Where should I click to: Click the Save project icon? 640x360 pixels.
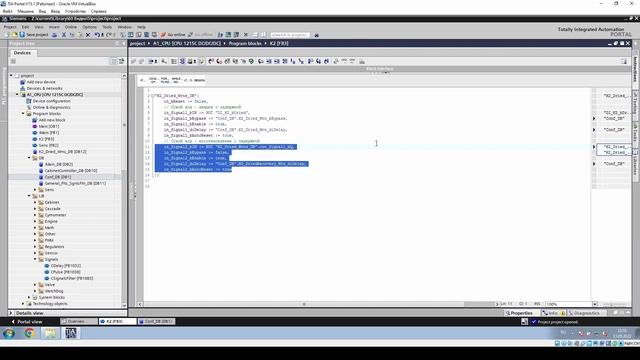(x=22, y=35)
